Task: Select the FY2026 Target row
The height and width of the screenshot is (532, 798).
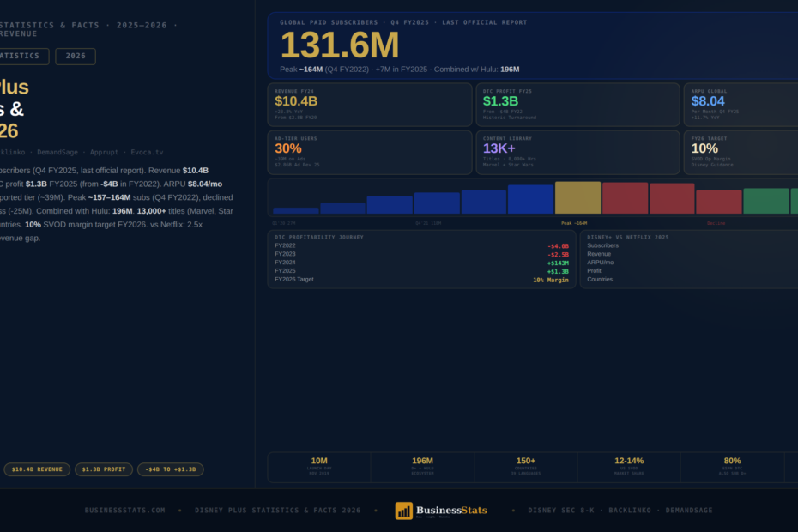Action: pyautogui.click(x=421, y=280)
